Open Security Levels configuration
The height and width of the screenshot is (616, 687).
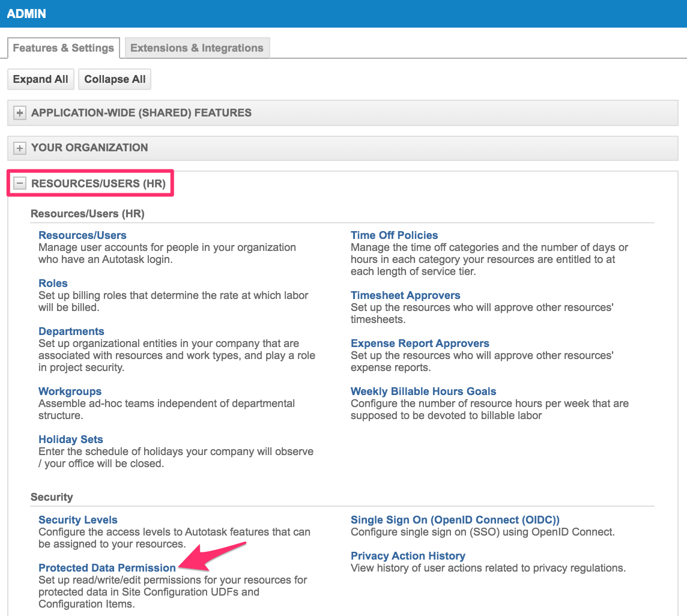point(77,520)
